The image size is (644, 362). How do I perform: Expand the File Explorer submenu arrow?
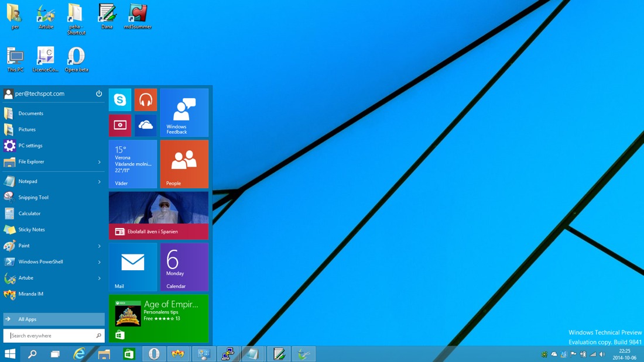pos(99,162)
